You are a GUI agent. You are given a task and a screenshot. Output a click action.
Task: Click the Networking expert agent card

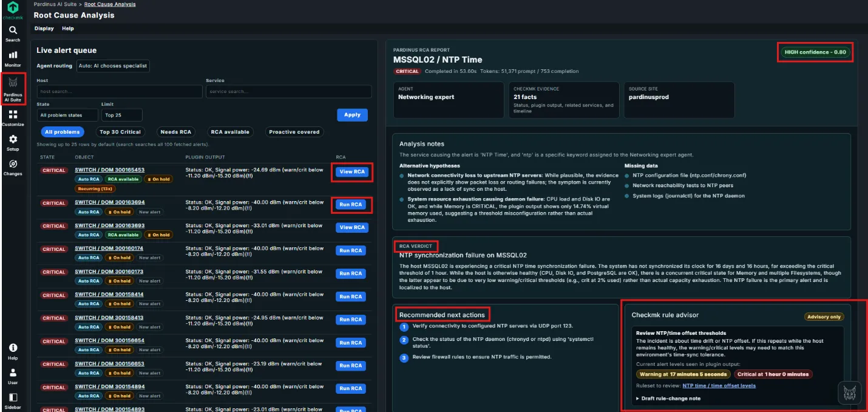tap(449, 100)
